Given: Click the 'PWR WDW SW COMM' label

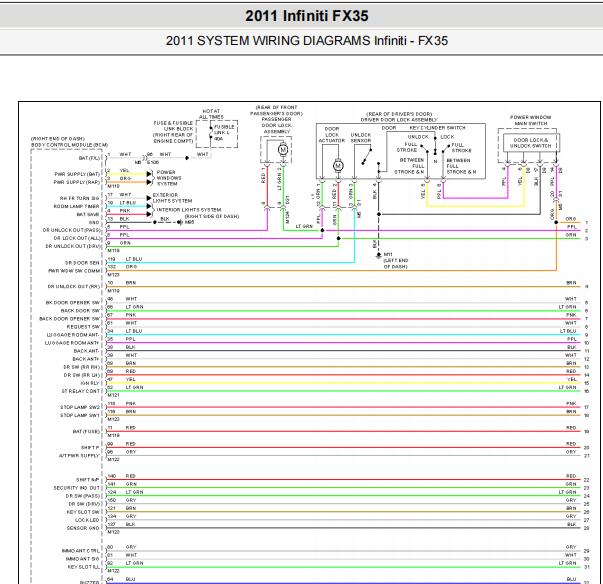Looking at the screenshot, I should (x=74, y=271).
